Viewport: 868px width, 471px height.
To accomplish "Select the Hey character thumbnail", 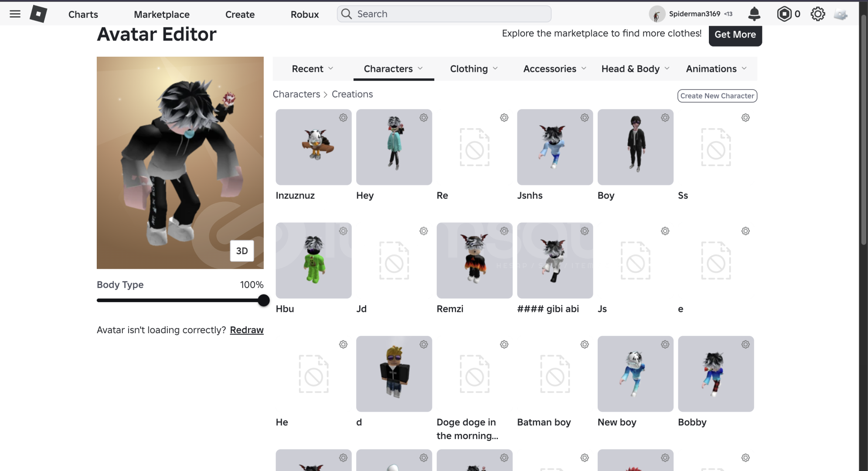I will [394, 147].
